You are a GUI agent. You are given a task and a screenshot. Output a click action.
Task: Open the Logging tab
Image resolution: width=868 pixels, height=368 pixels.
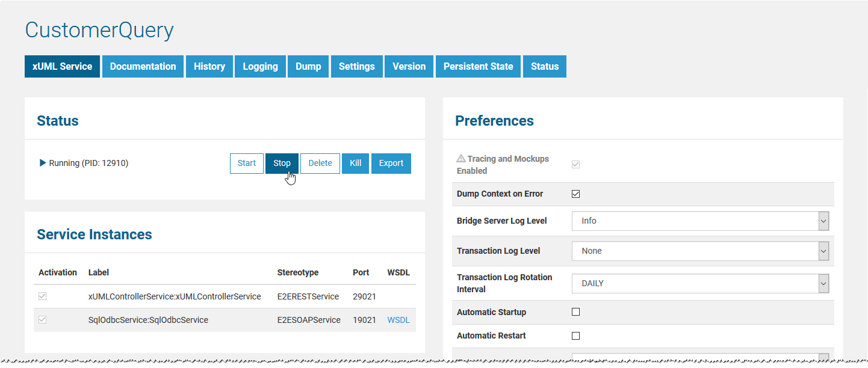pyautogui.click(x=260, y=66)
